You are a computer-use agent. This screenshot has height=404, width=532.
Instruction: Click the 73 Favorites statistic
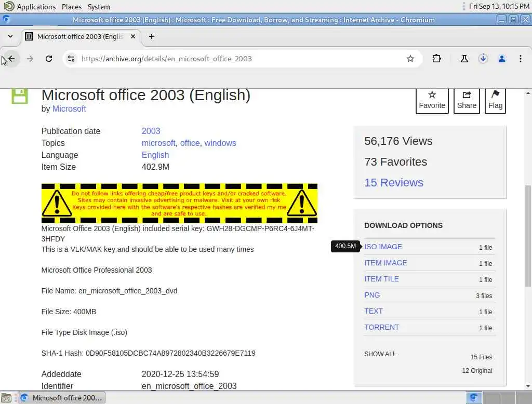[395, 162]
